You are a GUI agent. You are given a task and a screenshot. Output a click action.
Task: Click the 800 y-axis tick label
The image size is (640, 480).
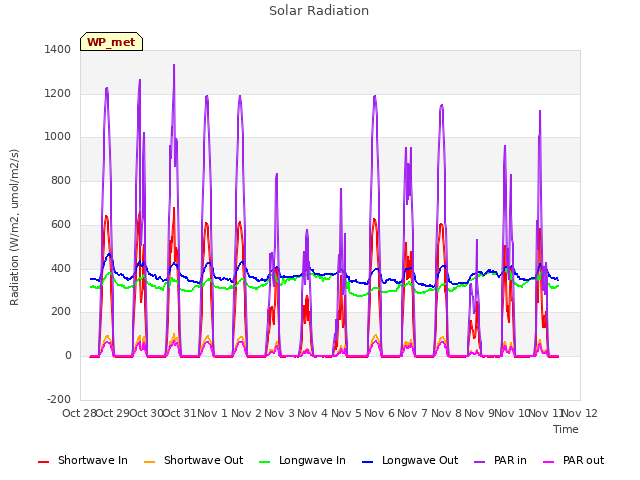coord(61,180)
